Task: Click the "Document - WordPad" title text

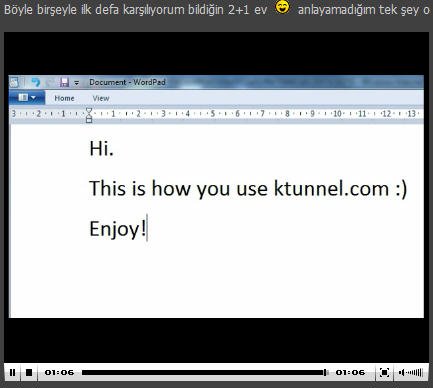Action: click(127, 82)
